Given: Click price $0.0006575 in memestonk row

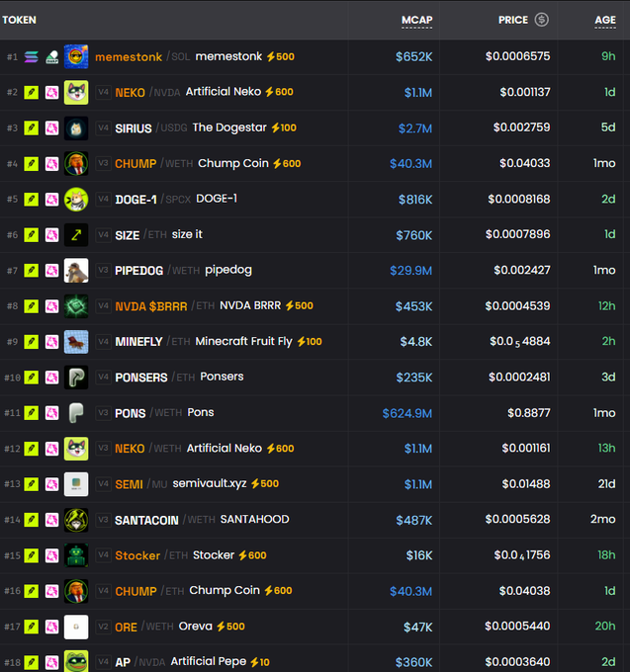Looking at the screenshot, I should point(517,56).
